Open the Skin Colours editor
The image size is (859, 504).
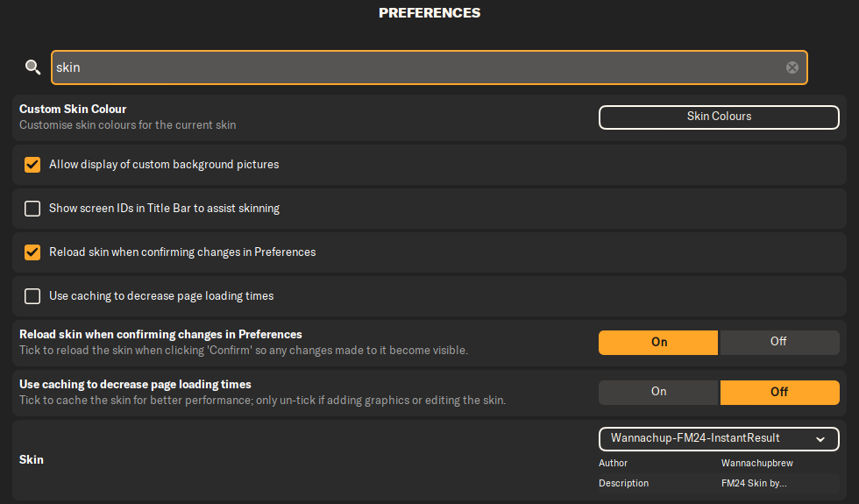pos(719,117)
